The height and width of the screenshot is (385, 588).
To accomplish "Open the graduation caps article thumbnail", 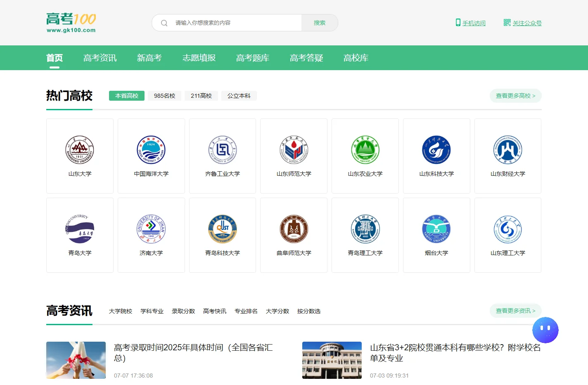I will (x=76, y=360).
